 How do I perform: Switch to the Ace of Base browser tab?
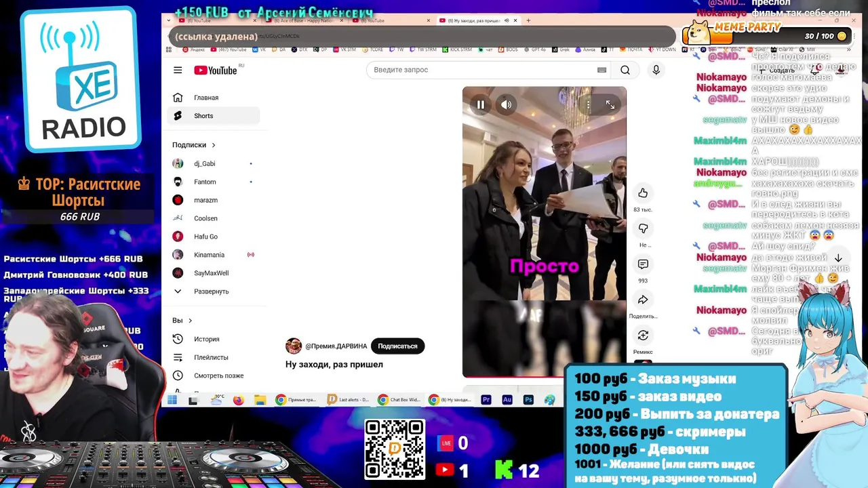click(x=304, y=20)
